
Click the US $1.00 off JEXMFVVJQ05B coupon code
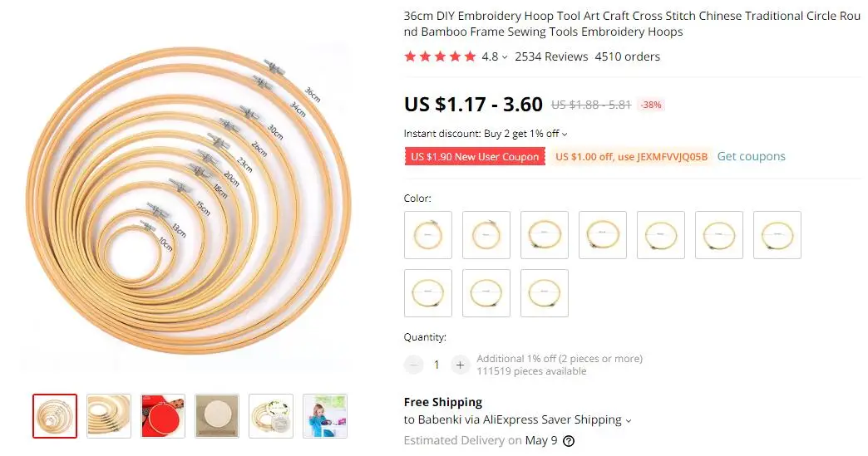pyautogui.click(x=632, y=156)
